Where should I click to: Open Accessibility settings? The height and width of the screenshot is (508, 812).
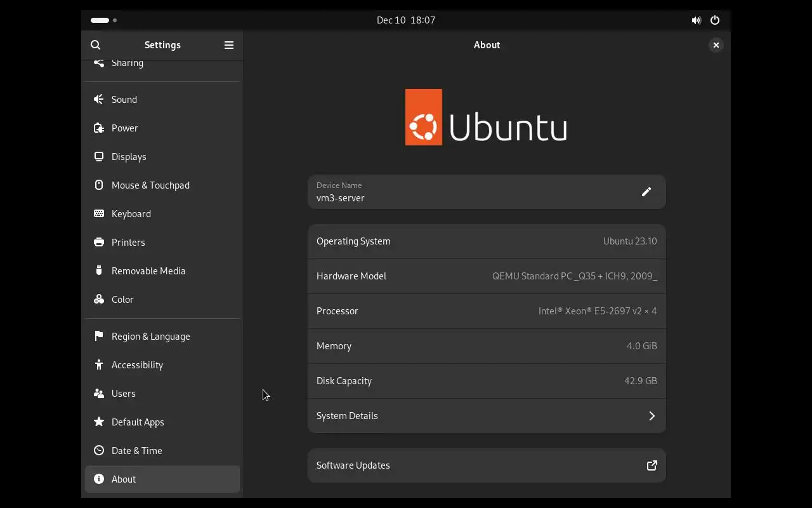tap(162, 364)
